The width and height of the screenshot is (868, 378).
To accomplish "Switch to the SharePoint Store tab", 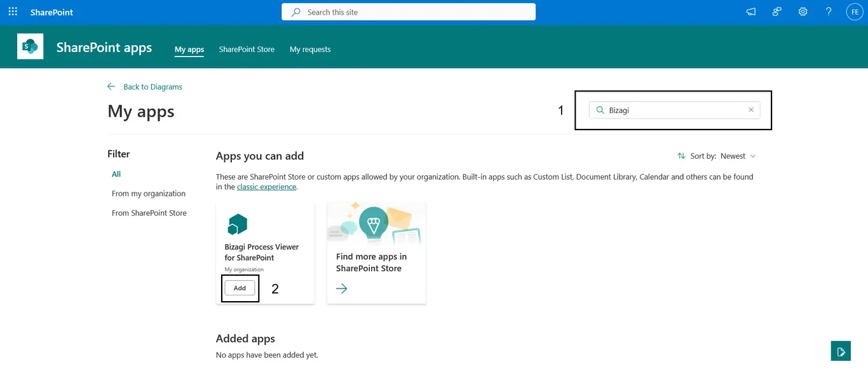I will tap(247, 50).
